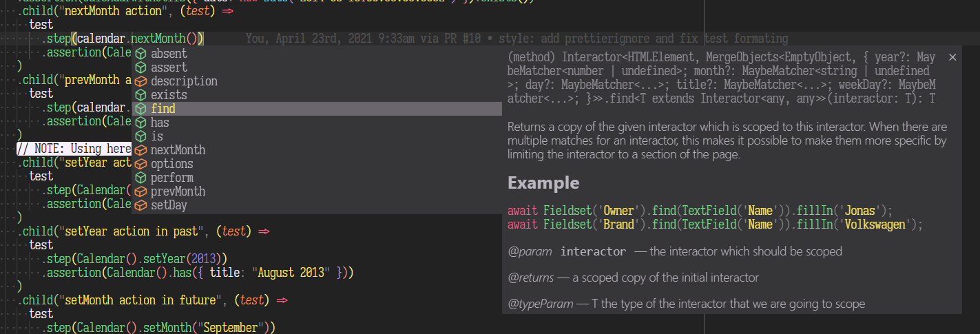Click the method icon beside 'absent'

click(140, 54)
